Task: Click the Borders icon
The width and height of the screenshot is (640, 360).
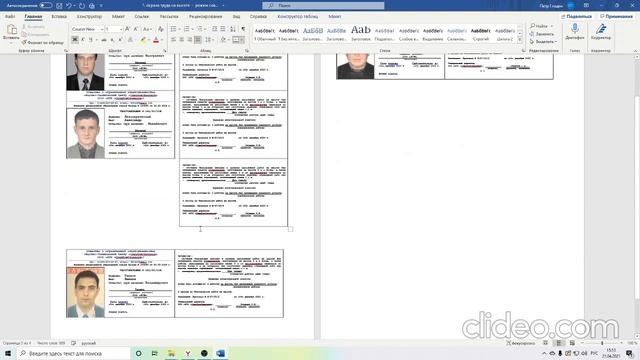Action: coord(236,40)
